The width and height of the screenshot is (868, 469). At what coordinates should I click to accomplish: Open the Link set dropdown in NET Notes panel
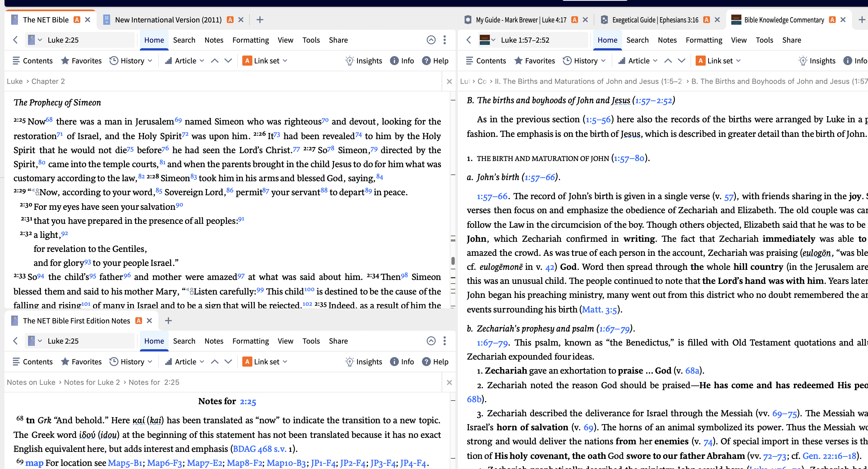(x=265, y=362)
